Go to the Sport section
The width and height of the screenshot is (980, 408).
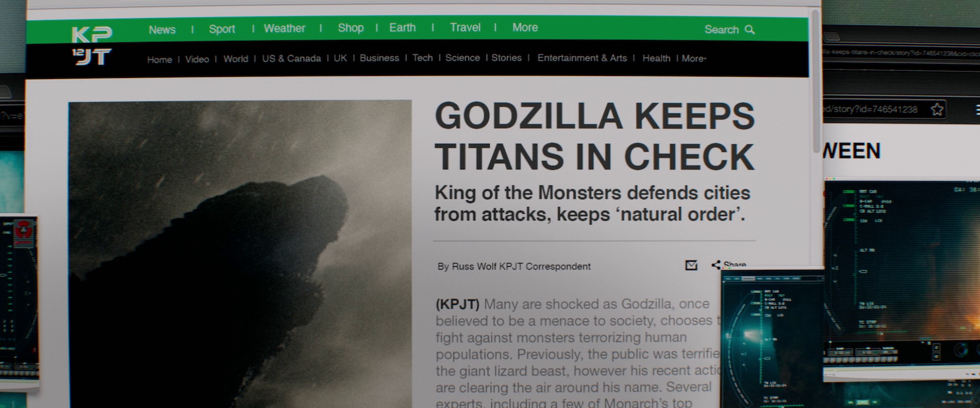tap(222, 29)
